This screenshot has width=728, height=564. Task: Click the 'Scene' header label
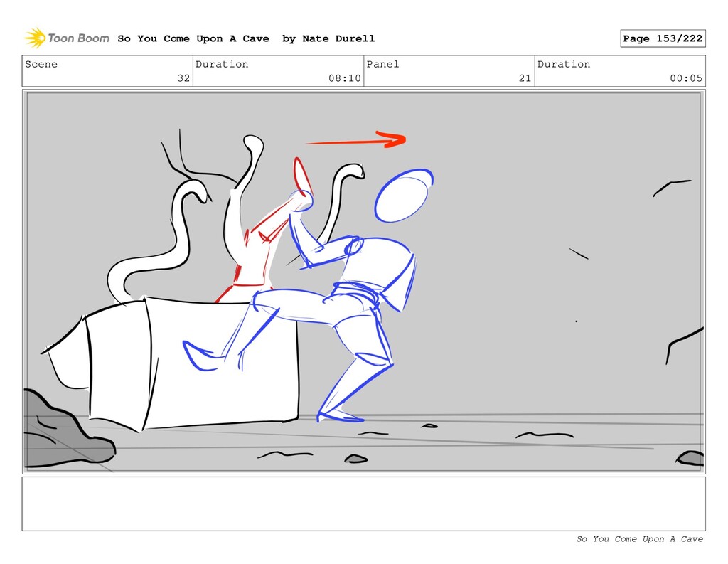[x=41, y=64]
